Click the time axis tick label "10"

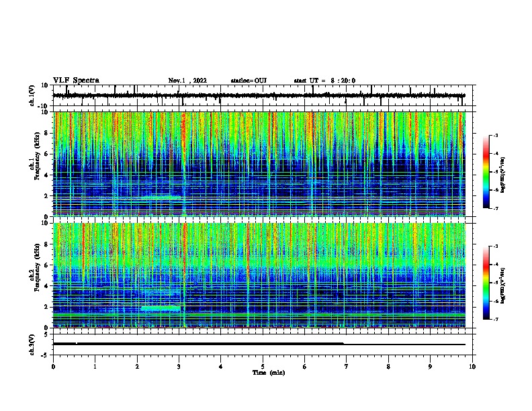tap(472, 367)
